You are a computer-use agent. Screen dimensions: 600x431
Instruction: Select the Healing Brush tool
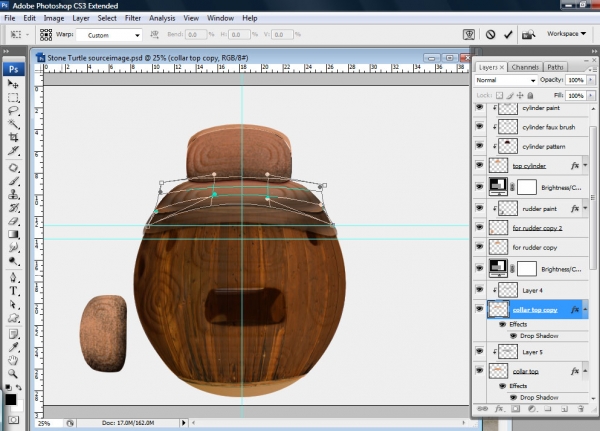(x=13, y=168)
